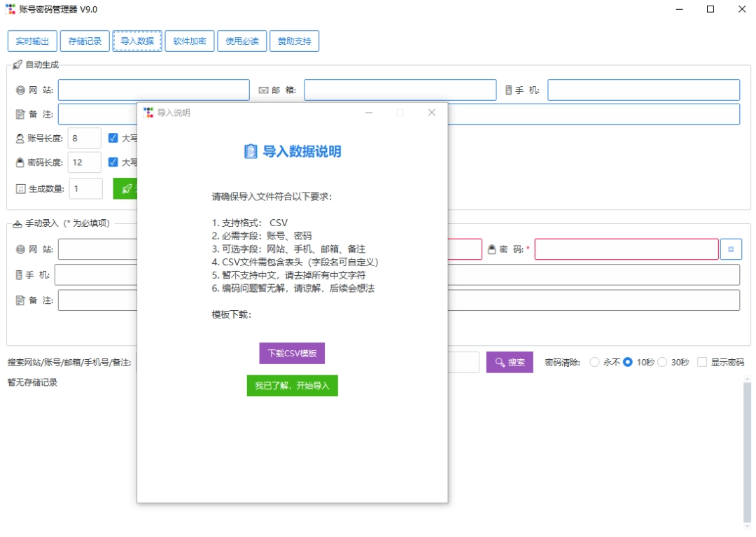This screenshot has height=537, width=756.
Task: Switch to the 存储记录 tab
Action: pos(85,41)
